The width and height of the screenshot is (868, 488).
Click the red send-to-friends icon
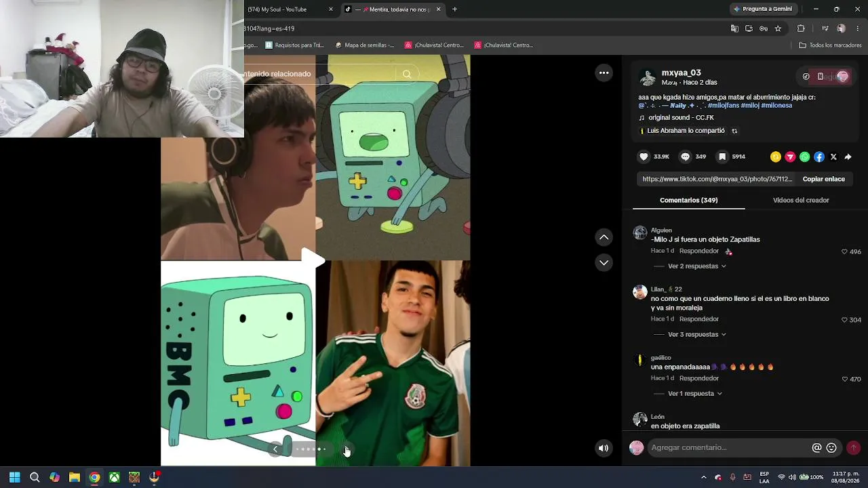[790, 157]
